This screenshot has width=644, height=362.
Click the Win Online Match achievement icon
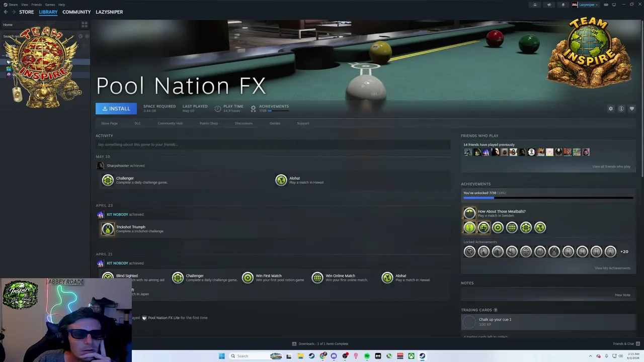(317, 278)
